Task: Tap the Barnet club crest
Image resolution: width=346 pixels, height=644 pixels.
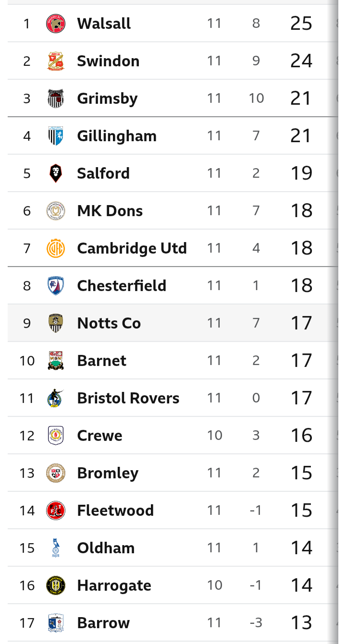Action: (x=56, y=361)
